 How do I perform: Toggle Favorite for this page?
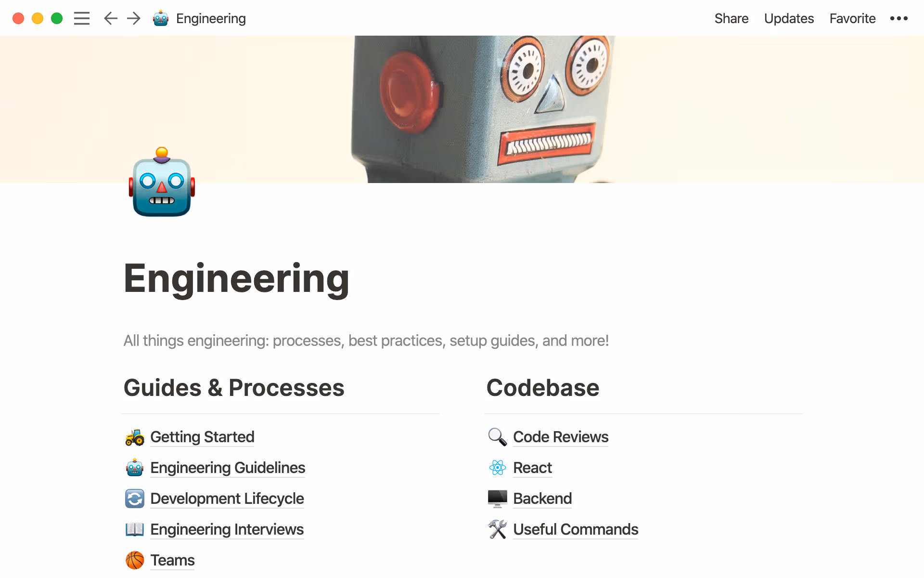(x=852, y=18)
